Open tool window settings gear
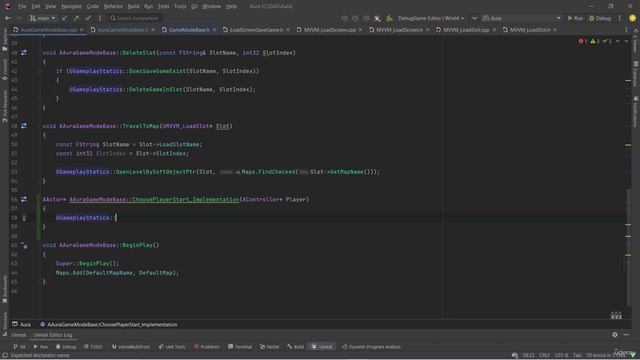 (x=615, y=335)
